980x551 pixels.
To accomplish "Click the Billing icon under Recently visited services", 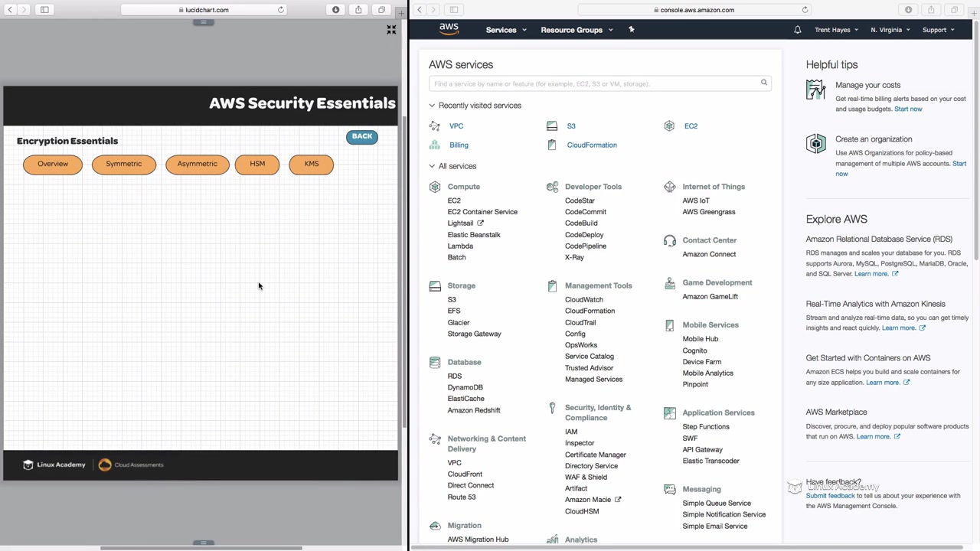I will point(435,145).
